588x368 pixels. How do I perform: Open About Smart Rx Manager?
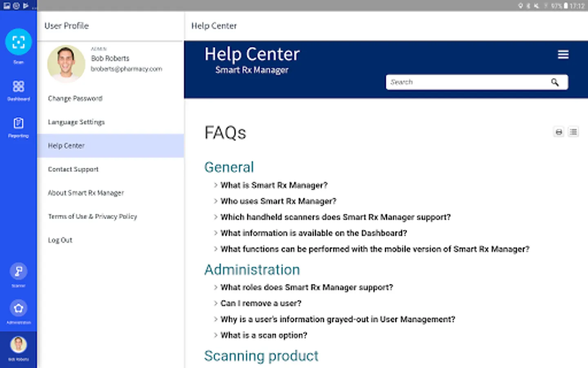(110, 193)
